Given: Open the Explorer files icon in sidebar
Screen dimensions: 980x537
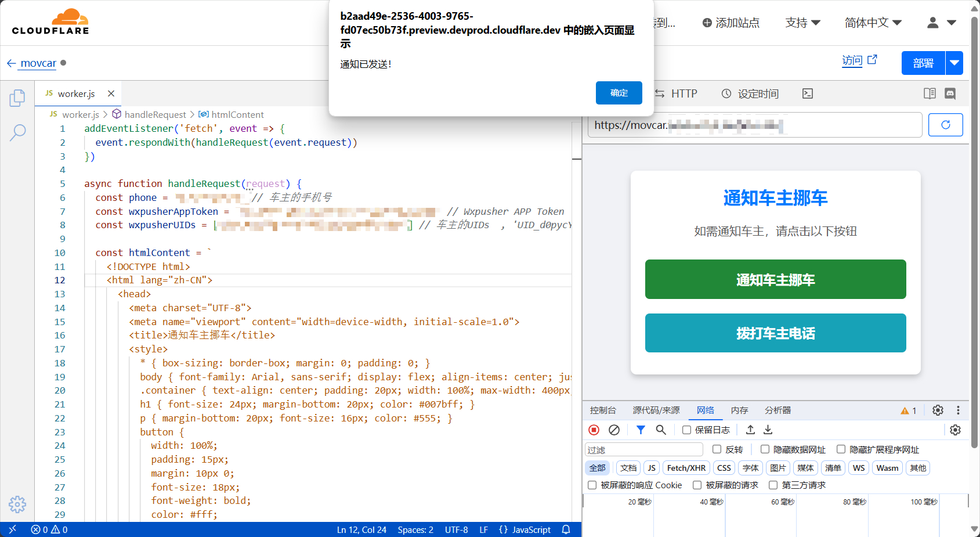Looking at the screenshot, I should click(x=17, y=98).
